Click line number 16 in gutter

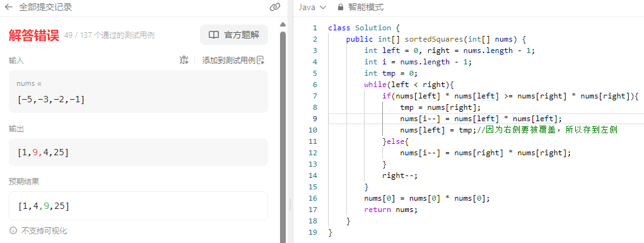(x=313, y=198)
